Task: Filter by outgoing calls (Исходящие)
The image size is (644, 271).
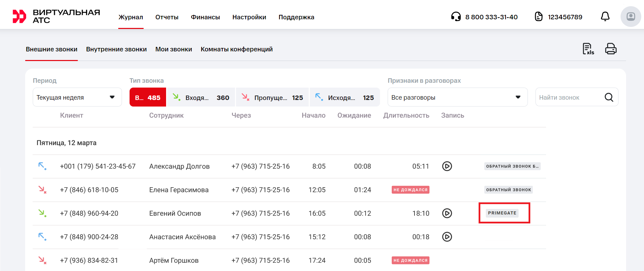Action: click(x=344, y=98)
